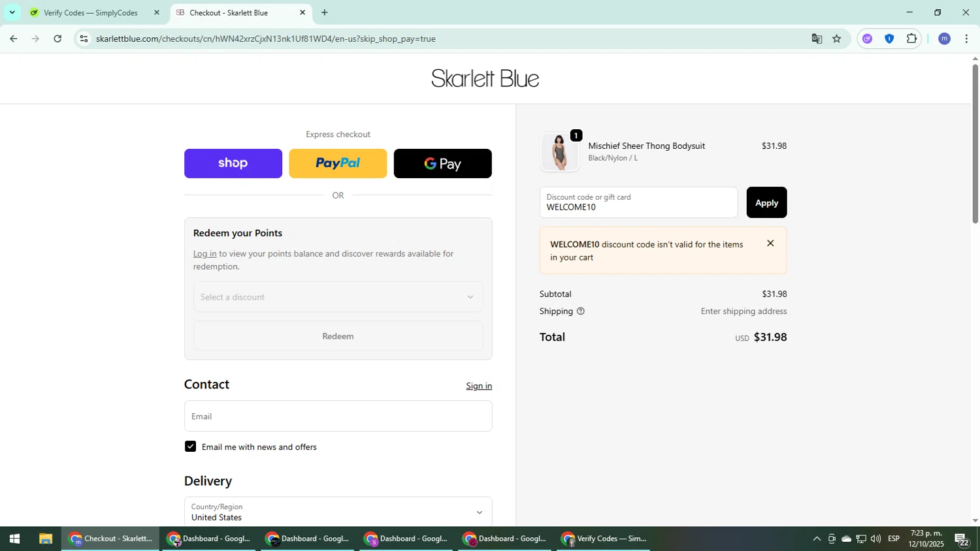Click the item quantity badge 1
The height and width of the screenshot is (551, 980).
click(x=576, y=136)
